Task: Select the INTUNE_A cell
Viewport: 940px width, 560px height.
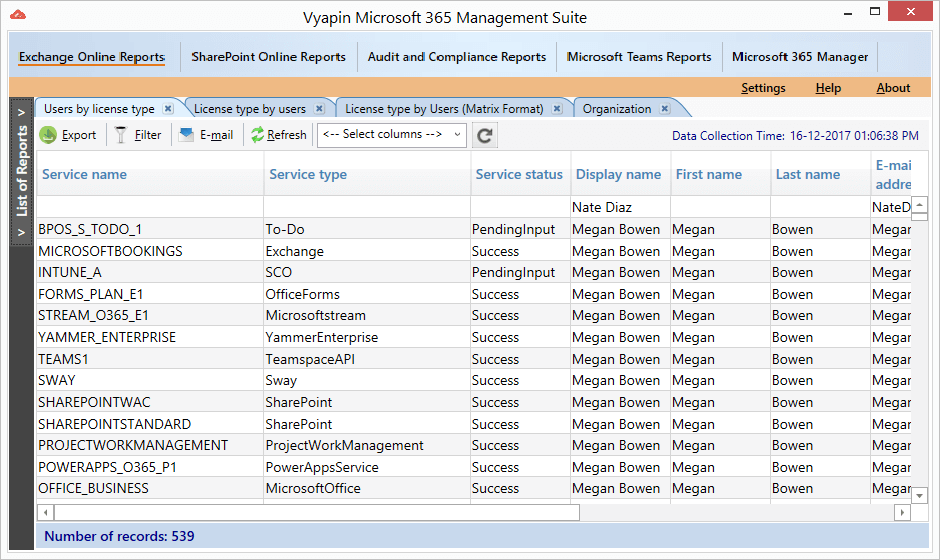Action: [150, 272]
